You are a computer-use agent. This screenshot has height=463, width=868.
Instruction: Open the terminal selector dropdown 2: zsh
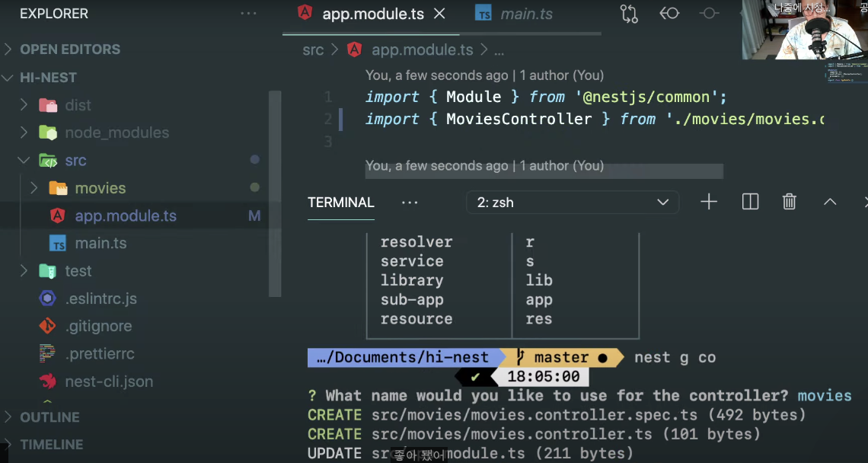572,203
